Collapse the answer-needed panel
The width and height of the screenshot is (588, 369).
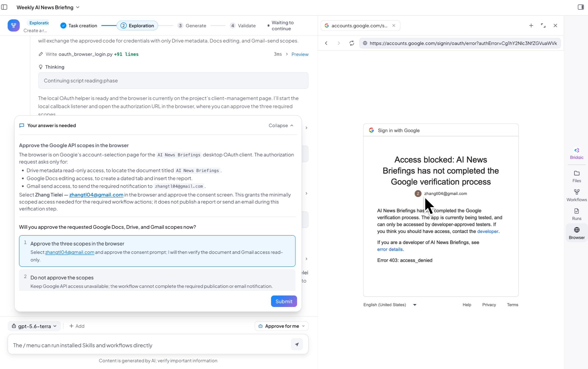281,125
